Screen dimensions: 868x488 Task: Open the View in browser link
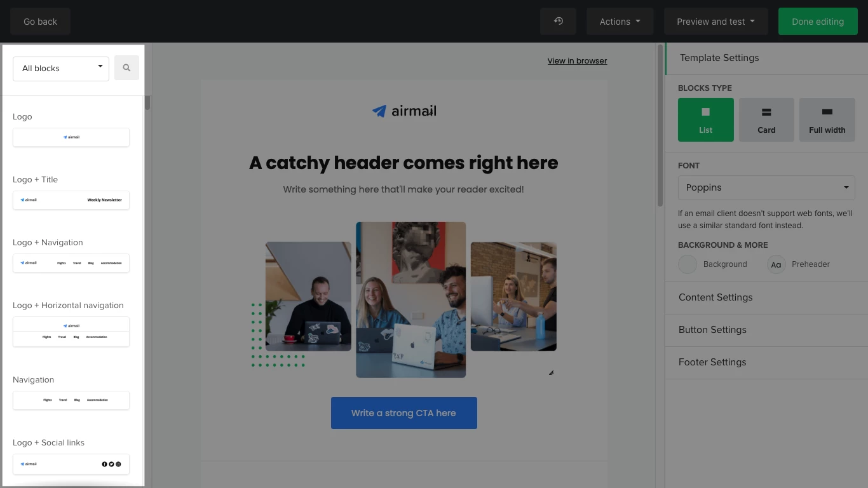click(577, 61)
